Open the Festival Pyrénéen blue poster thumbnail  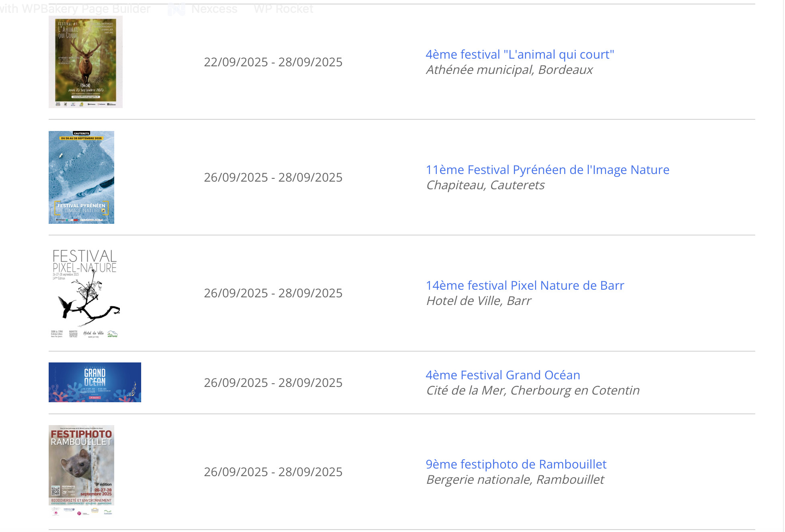tap(81, 177)
